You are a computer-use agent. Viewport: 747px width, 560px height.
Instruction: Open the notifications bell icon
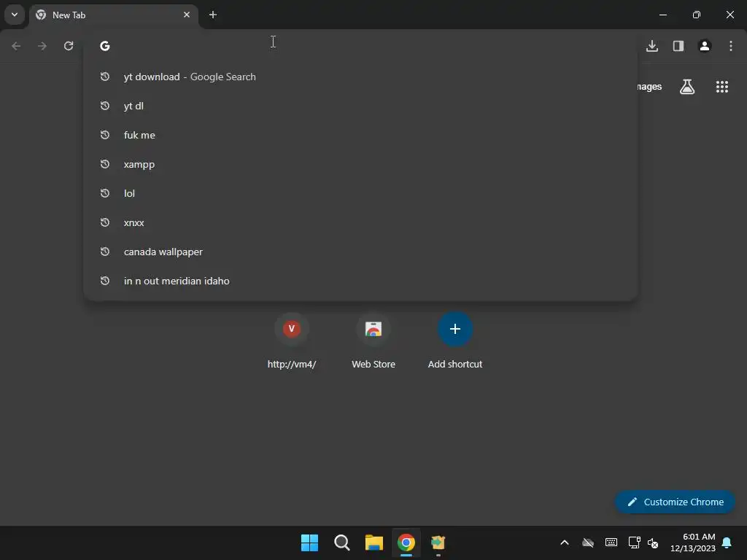pos(727,542)
